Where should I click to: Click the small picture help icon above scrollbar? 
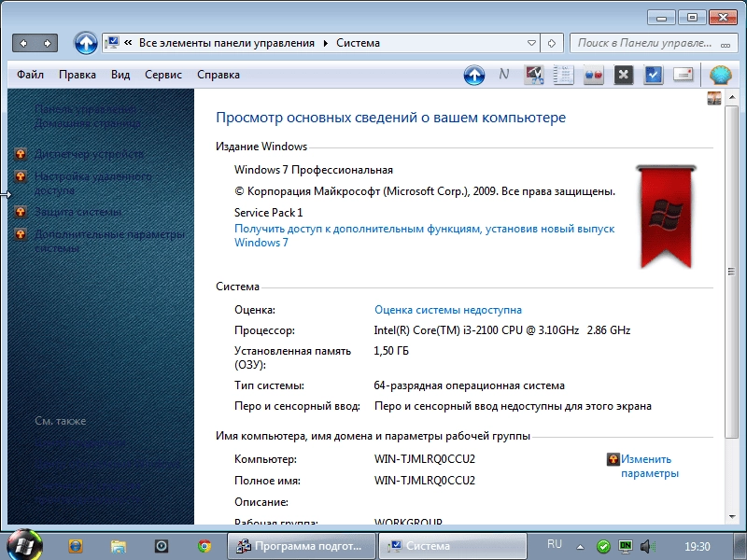714,99
